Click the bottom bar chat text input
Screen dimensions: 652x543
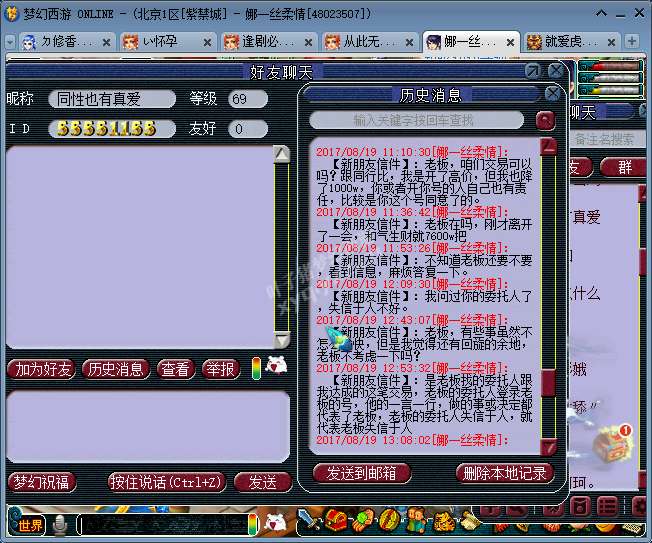164,525
